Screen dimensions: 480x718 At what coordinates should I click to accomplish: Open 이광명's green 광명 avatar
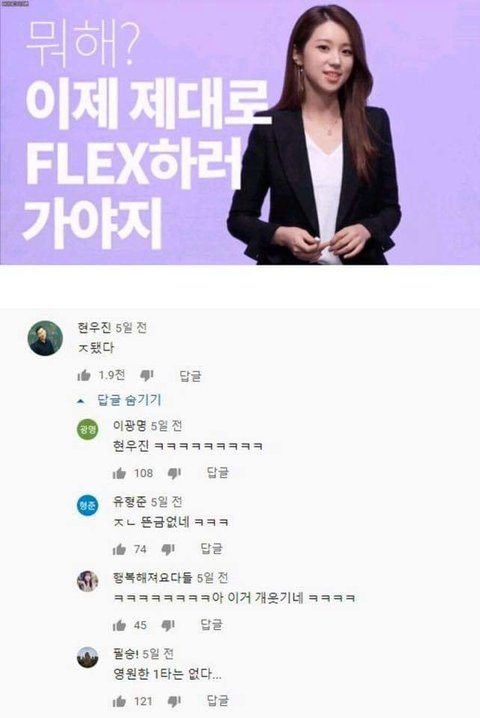pos(87,430)
